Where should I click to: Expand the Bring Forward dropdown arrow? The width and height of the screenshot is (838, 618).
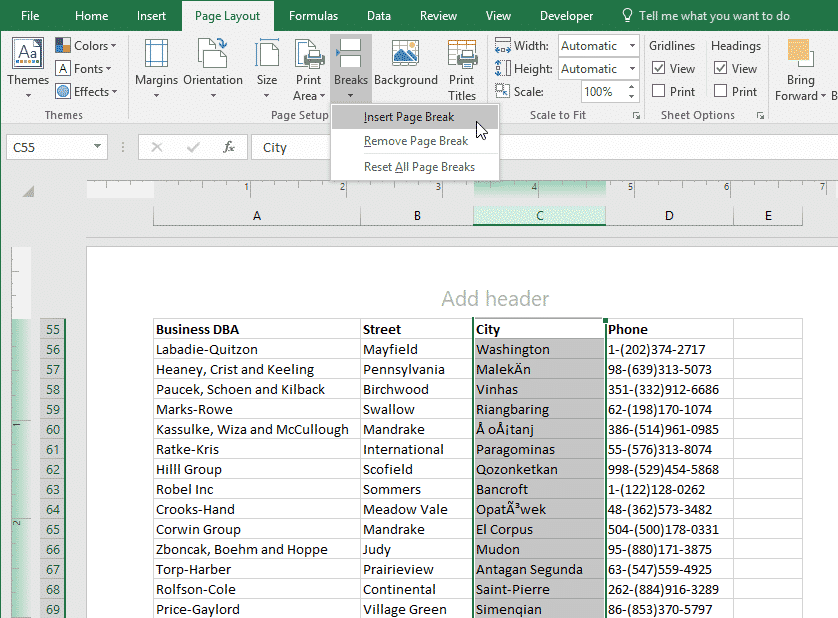click(823, 96)
